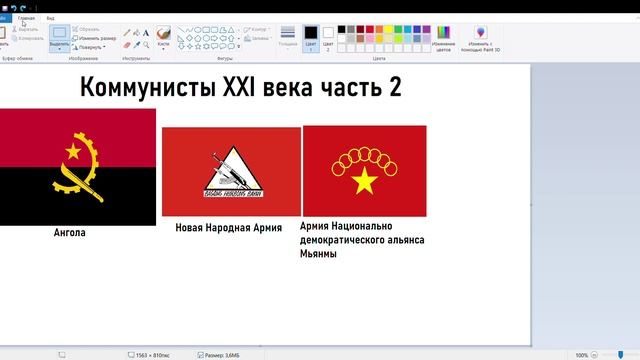Select the Fill with color bucket tool
The width and height of the screenshot is (640, 360).
click(136, 33)
